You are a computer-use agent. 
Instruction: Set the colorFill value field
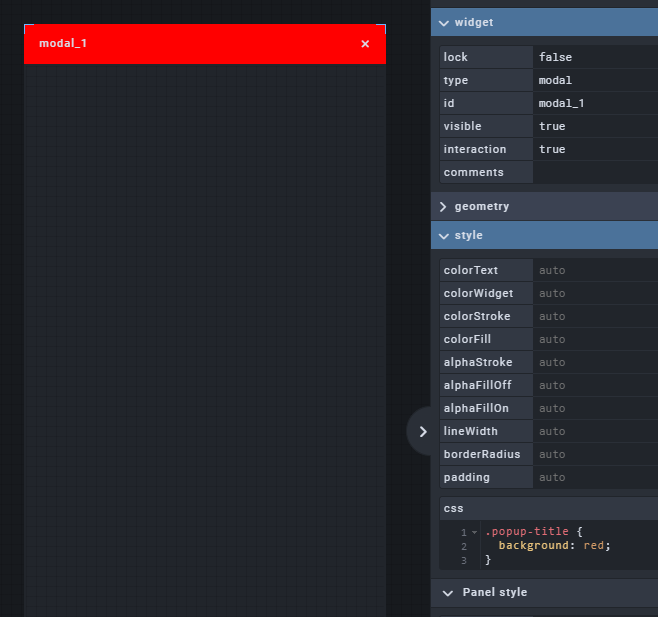[x=595, y=340]
